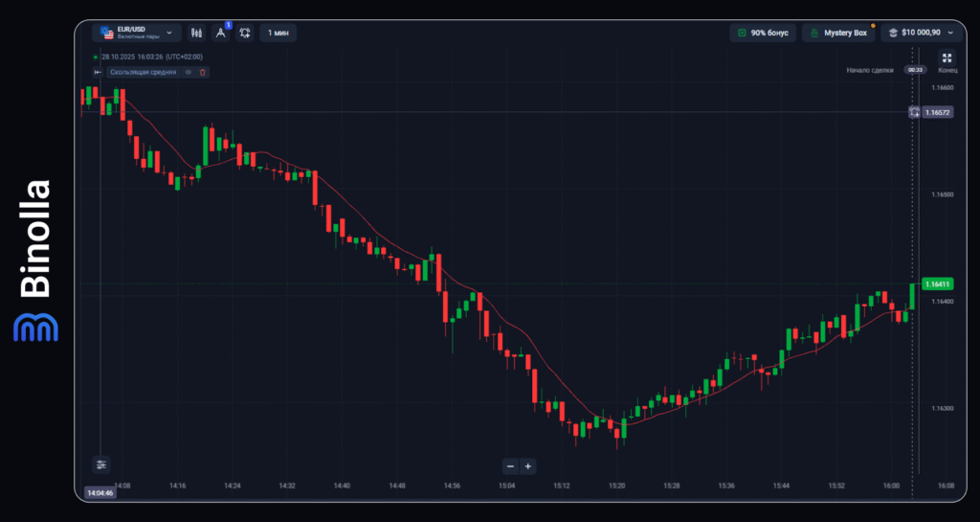Click the 1.16300 price axis label
The width and height of the screenshot is (980, 522).
pos(943,408)
